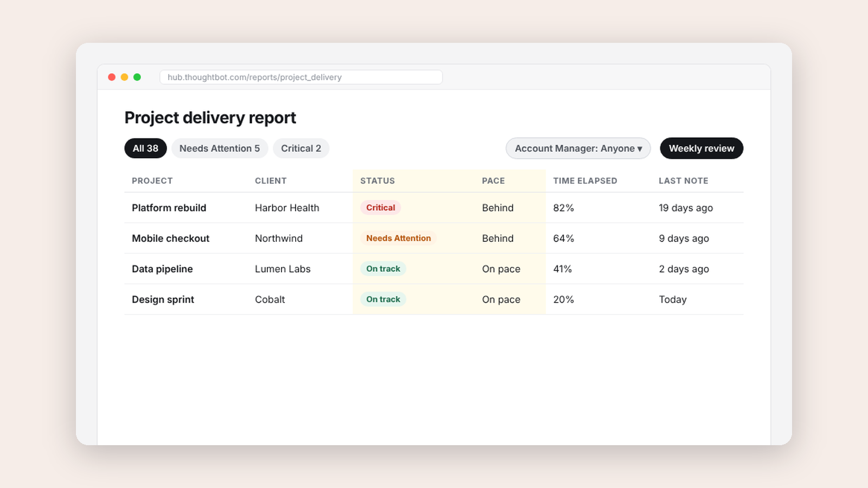Click the 19 days ago last note
Screen dimensions: 868x488
686,208
